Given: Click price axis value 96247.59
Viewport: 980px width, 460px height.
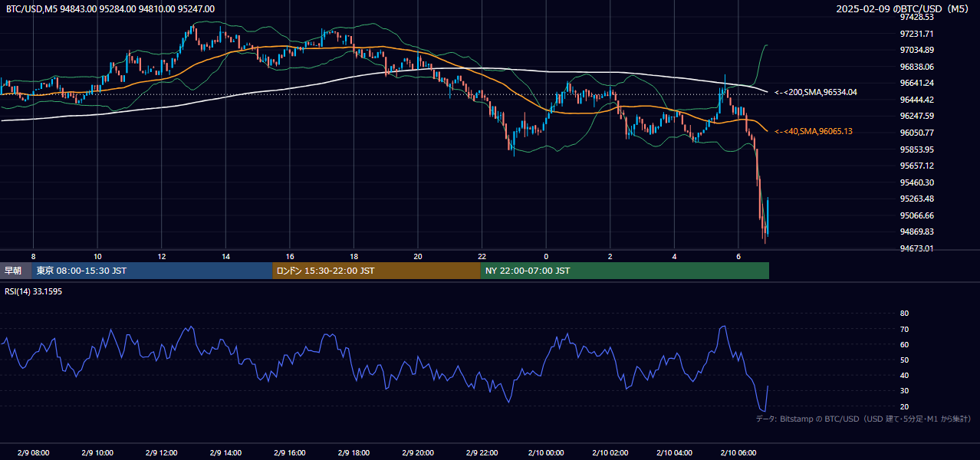Looking at the screenshot, I should [x=916, y=116].
